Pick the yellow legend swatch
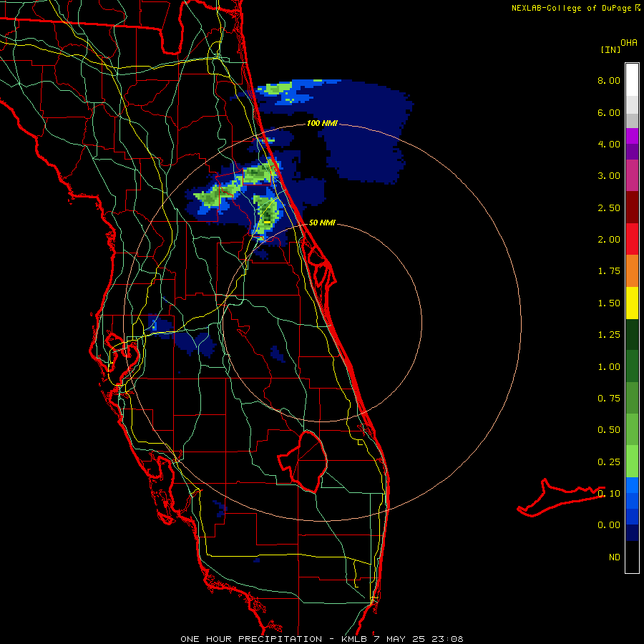This screenshot has width=644, height=644. (632, 303)
